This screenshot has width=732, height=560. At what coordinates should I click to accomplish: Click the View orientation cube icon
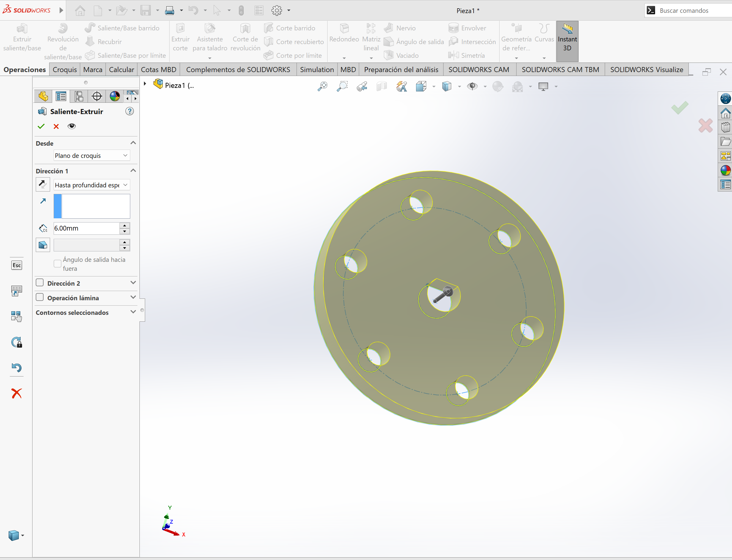click(x=421, y=86)
